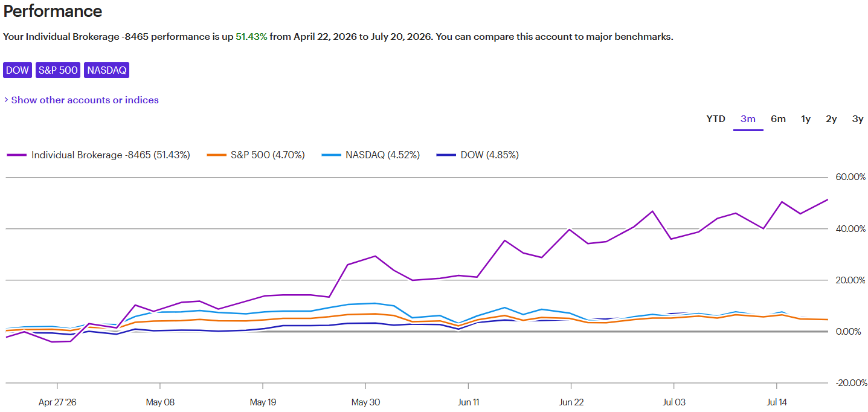The image size is (868, 412).
Task: Expand Show other accounts or indices
Action: coord(82,100)
